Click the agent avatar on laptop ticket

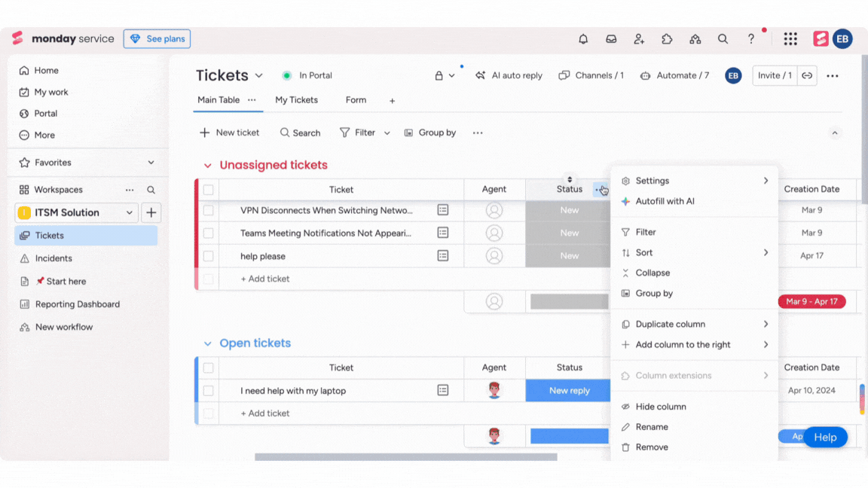494,390
